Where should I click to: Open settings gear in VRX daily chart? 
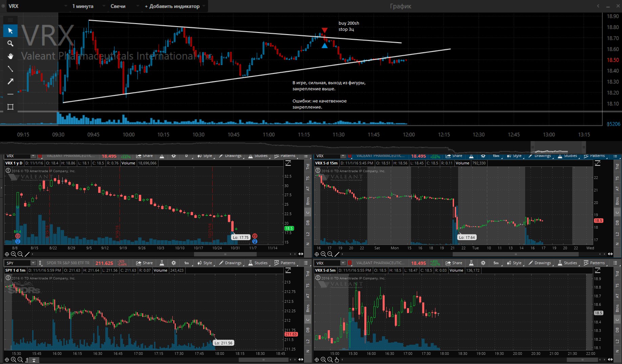point(174,156)
